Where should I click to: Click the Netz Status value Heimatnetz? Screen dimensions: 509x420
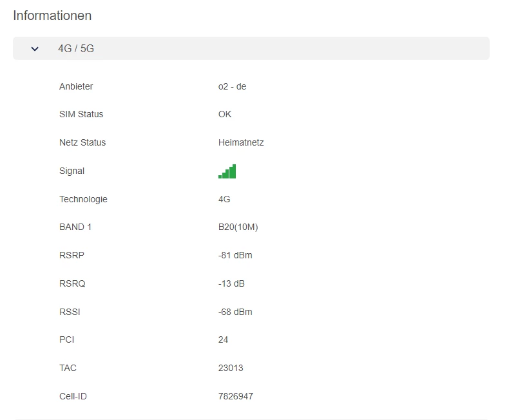tap(241, 142)
